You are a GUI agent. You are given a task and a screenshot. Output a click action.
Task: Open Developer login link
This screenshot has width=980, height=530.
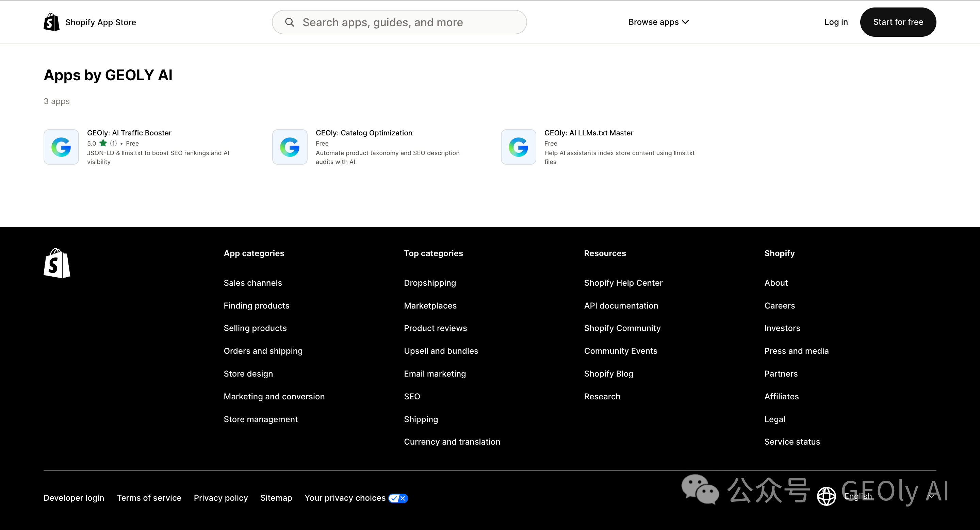coord(74,498)
